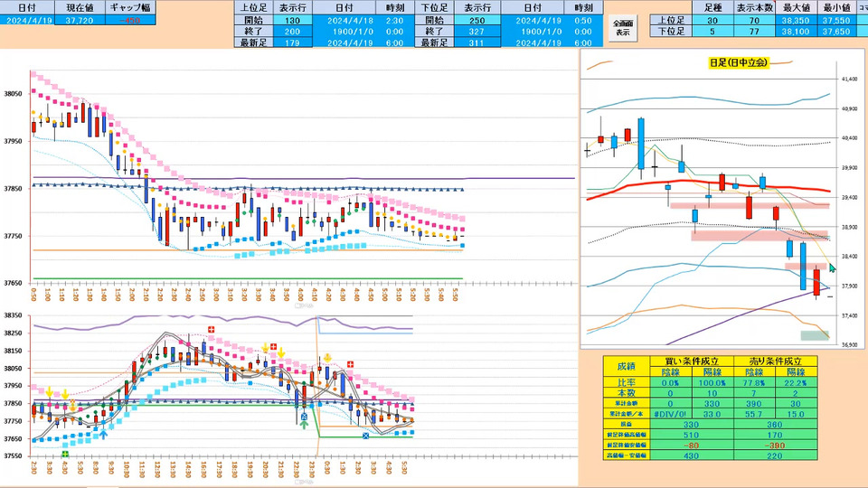Select the 比率 row label
Image resolution: width=868 pixels, height=488 pixels.
(x=626, y=382)
